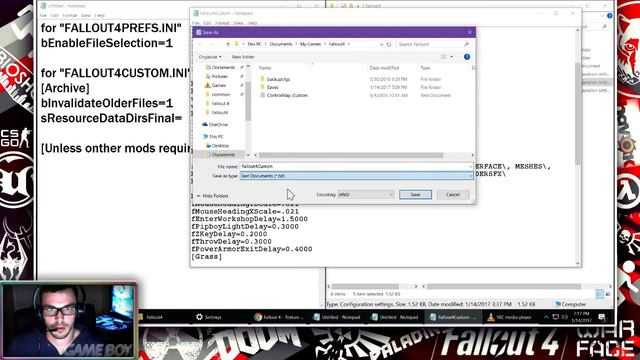
Task: Click the Documents breadcrumb in address bar
Action: click(x=281, y=44)
